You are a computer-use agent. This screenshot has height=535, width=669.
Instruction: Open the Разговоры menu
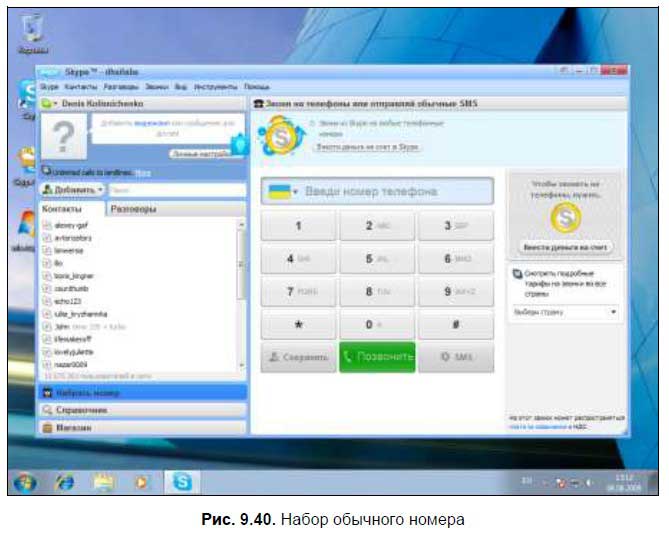121,87
